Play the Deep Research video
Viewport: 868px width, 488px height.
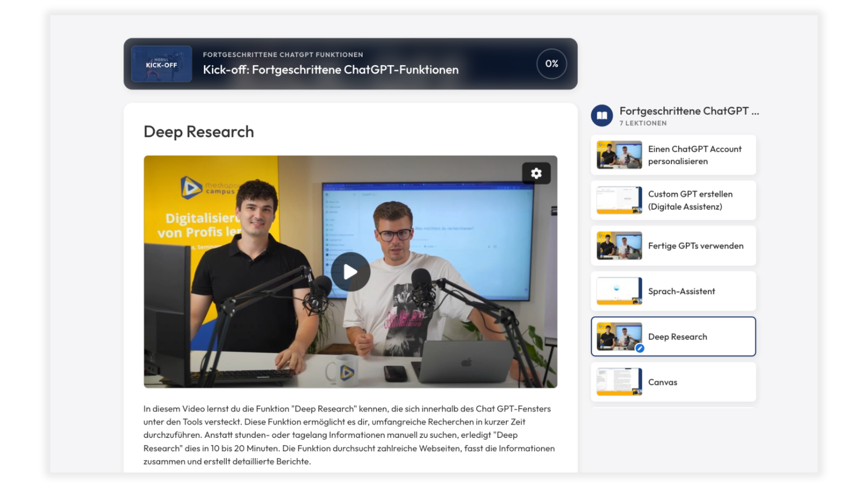click(x=350, y=272)
